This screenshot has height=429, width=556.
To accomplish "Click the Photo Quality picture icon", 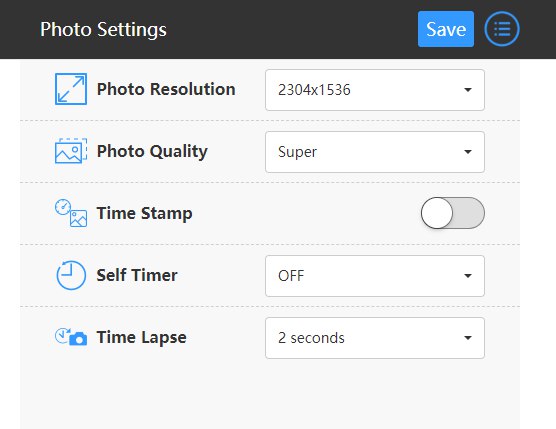I will coord(71,151).
